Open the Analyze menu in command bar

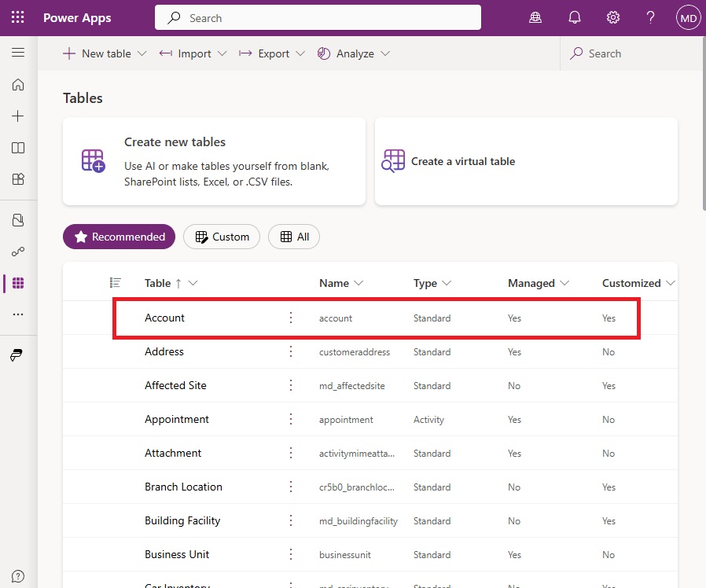[x=354, y=53]
